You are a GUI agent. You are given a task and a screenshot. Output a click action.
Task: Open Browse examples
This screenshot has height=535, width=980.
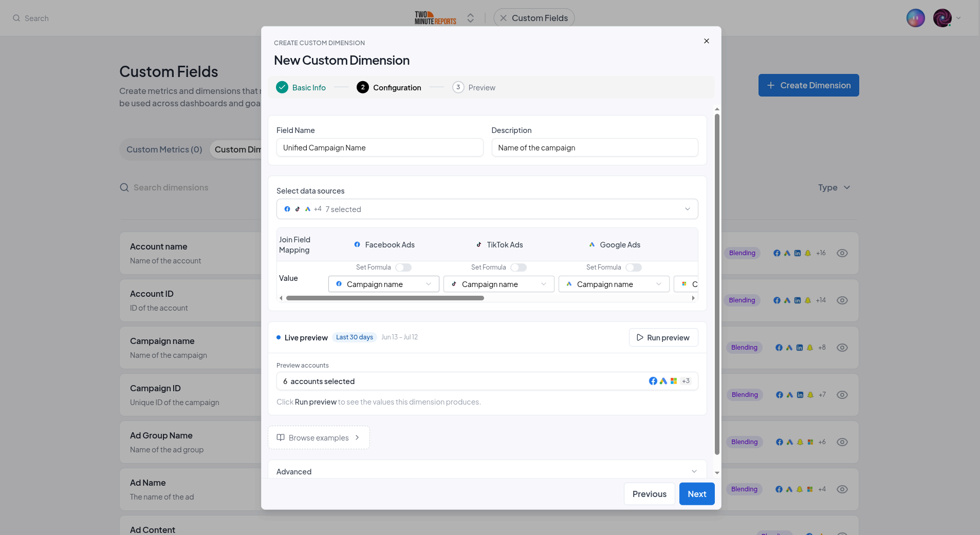pos(319,437)
